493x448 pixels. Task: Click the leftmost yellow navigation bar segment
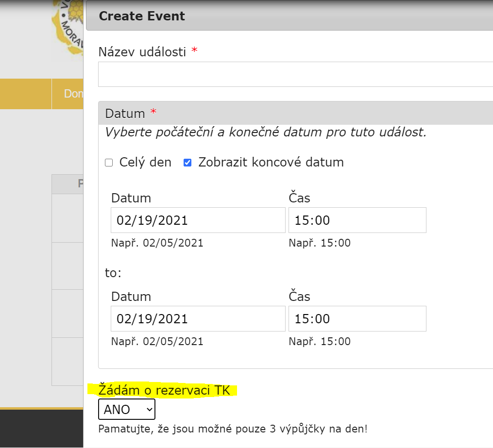click(x=25, y=94)
